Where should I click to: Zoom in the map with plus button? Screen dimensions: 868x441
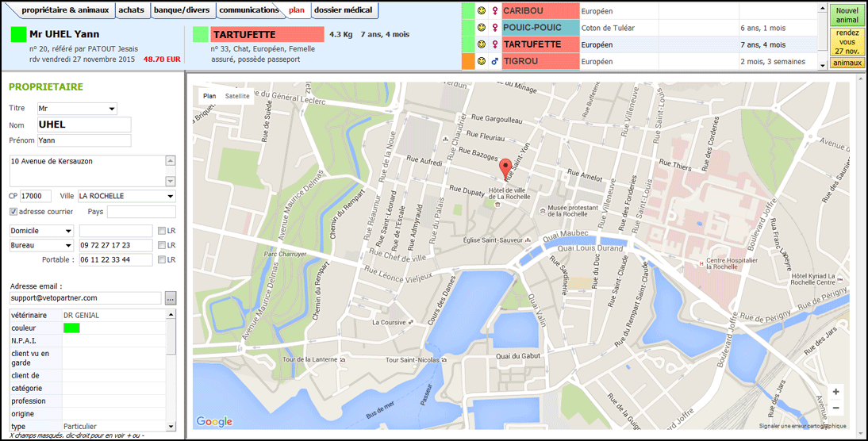click(835, 392)
